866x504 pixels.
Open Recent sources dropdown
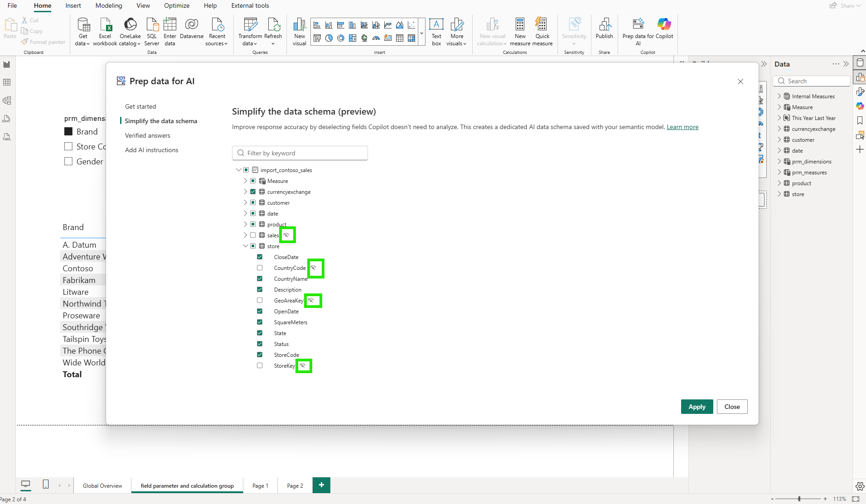(217, 32)
